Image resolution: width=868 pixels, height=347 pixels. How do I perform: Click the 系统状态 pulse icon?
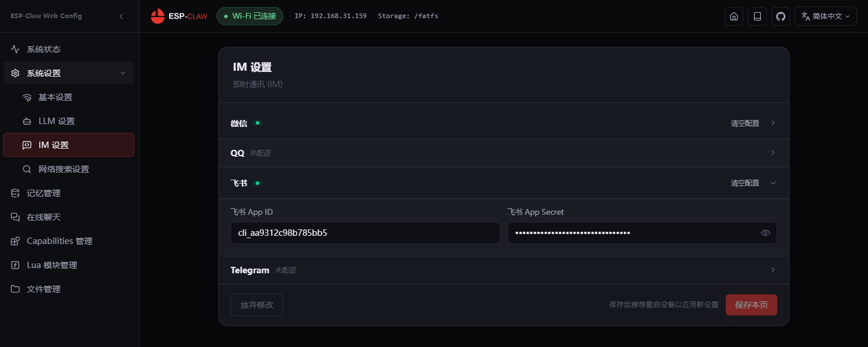pyautogui.click(x=15, y=49)
